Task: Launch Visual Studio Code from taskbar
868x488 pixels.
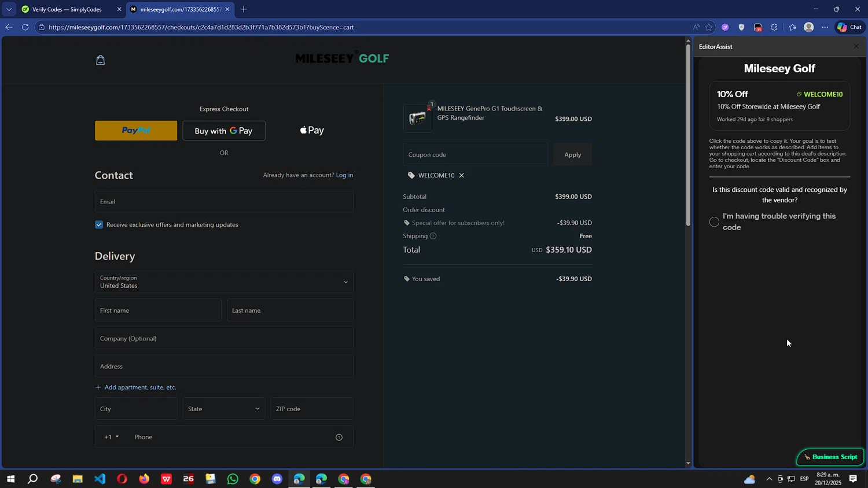Action: [100, 479]
